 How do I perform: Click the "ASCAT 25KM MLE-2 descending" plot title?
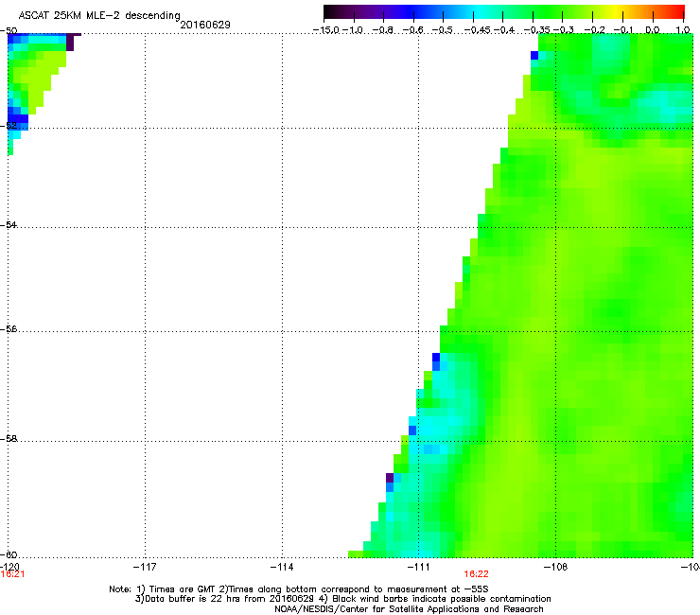pyautogui.click(x=99, y=15)
